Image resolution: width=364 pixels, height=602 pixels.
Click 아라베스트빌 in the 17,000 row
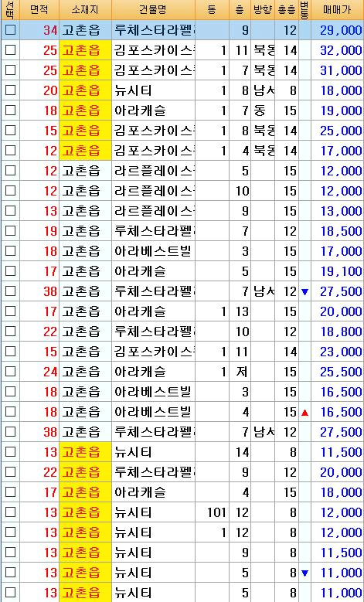[152, 251]
